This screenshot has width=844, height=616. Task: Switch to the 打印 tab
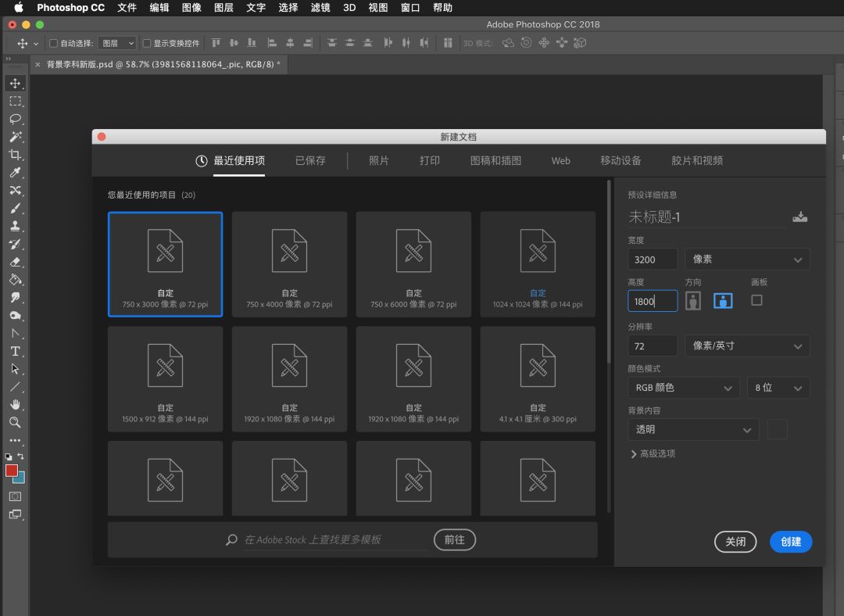click(x=430, y=160)
